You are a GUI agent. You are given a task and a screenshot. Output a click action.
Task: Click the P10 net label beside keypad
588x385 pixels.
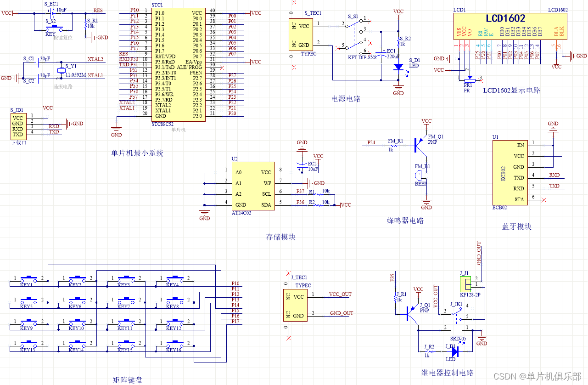235,283
